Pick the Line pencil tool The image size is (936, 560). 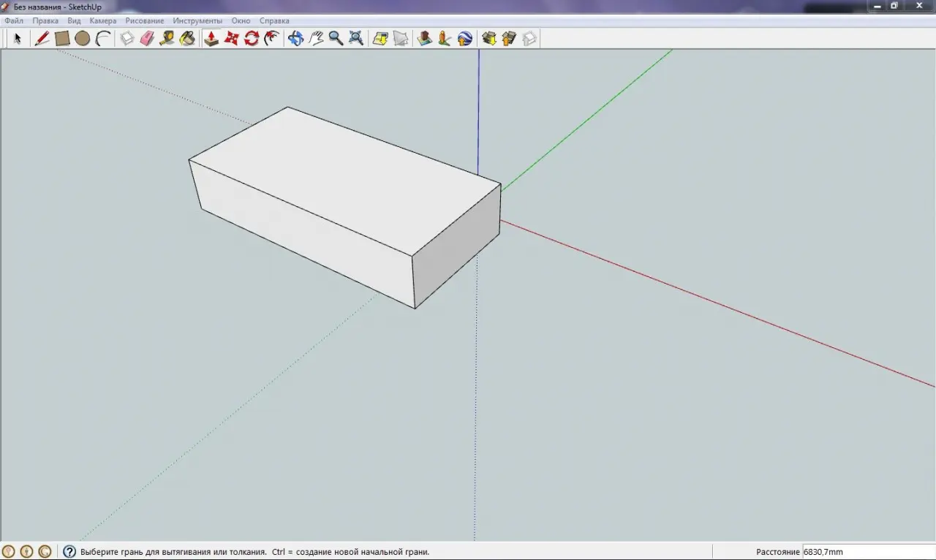point(42,39)
